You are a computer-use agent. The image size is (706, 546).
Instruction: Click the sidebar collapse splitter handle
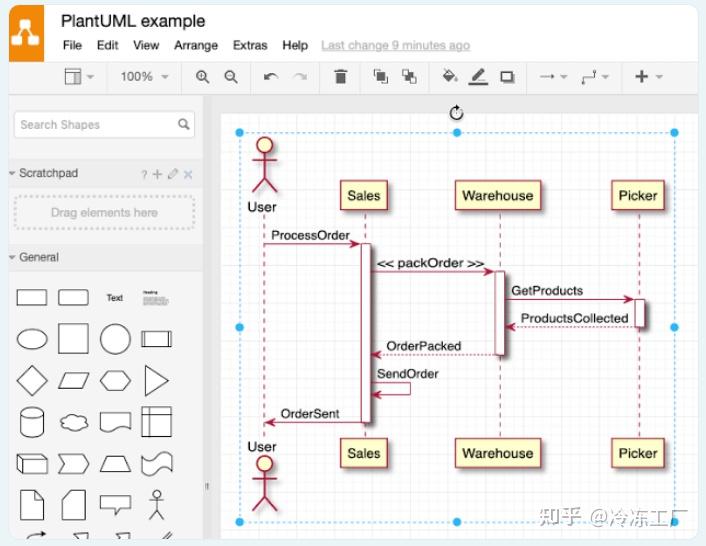coord(207,486)
